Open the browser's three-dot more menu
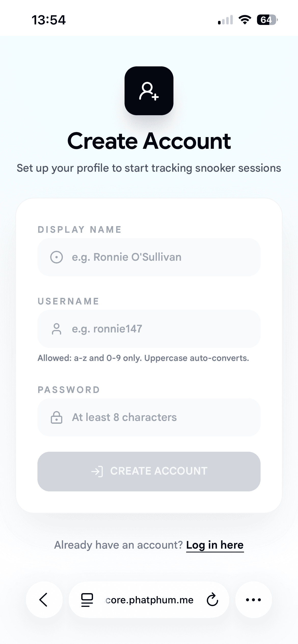 (x=253, y=600)
